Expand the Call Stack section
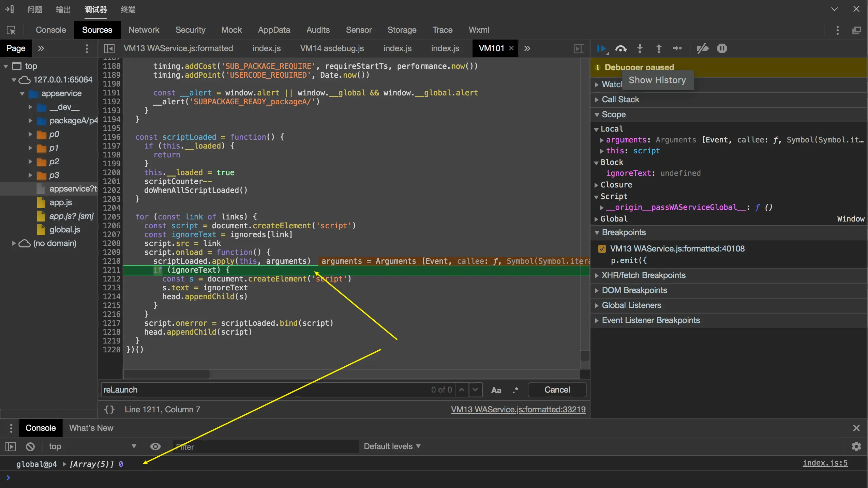Image resolution: width=868 pixels, height=488 pixels. [620, 100]
